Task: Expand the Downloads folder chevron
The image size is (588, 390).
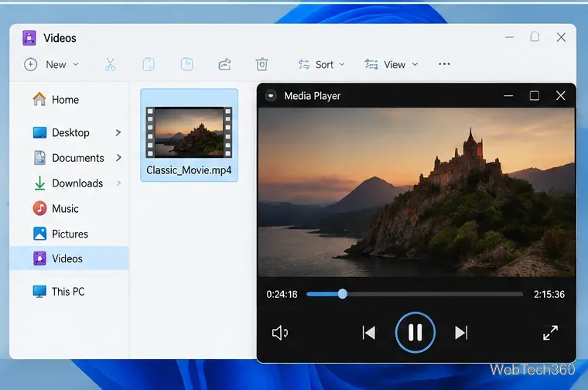Action: pyautogui.click(x=118, y=183)
